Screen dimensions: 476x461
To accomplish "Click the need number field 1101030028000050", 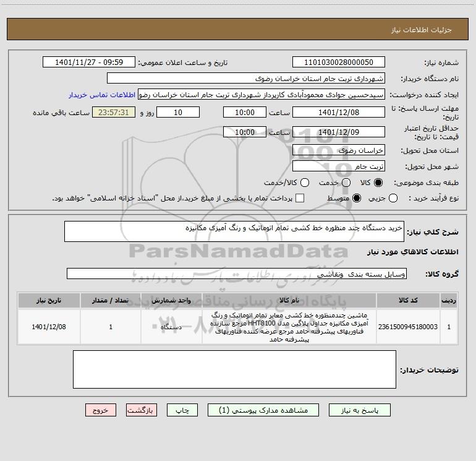I will [x=339, y=62].
